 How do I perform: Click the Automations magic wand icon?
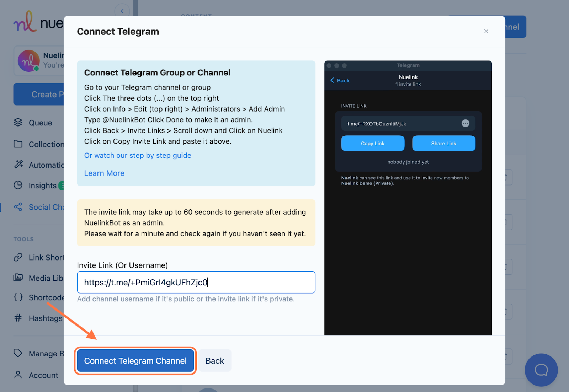18,164
